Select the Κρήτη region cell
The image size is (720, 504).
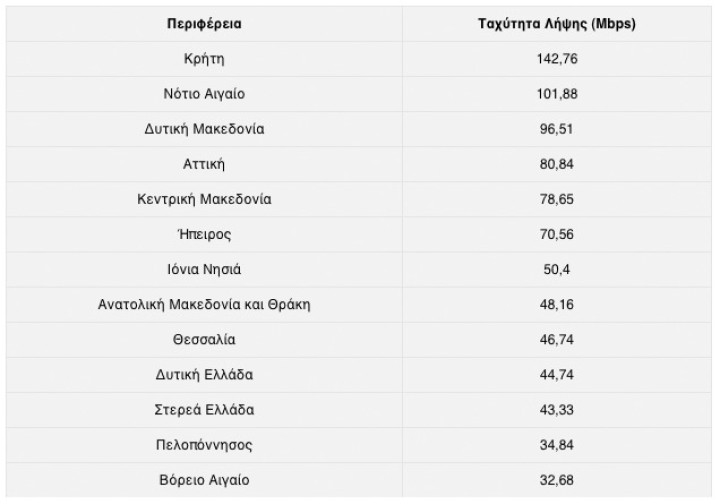pyautogui.click(x=204, y=58)
